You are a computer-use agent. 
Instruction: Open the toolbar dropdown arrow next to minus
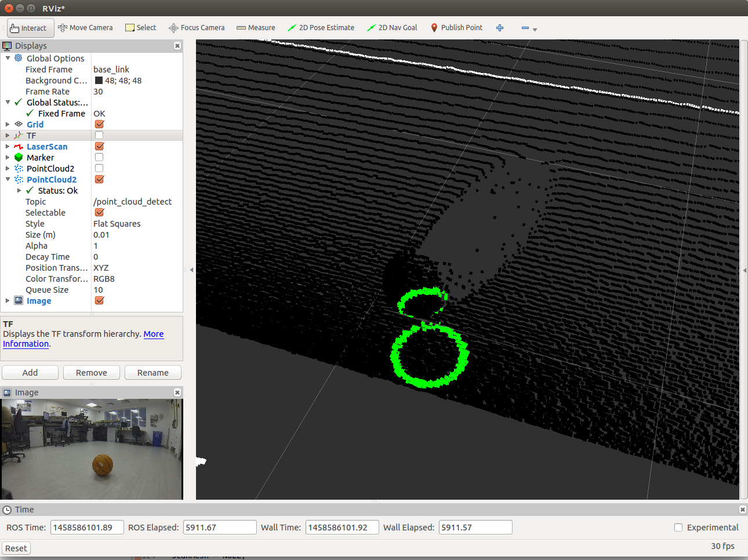535,29
